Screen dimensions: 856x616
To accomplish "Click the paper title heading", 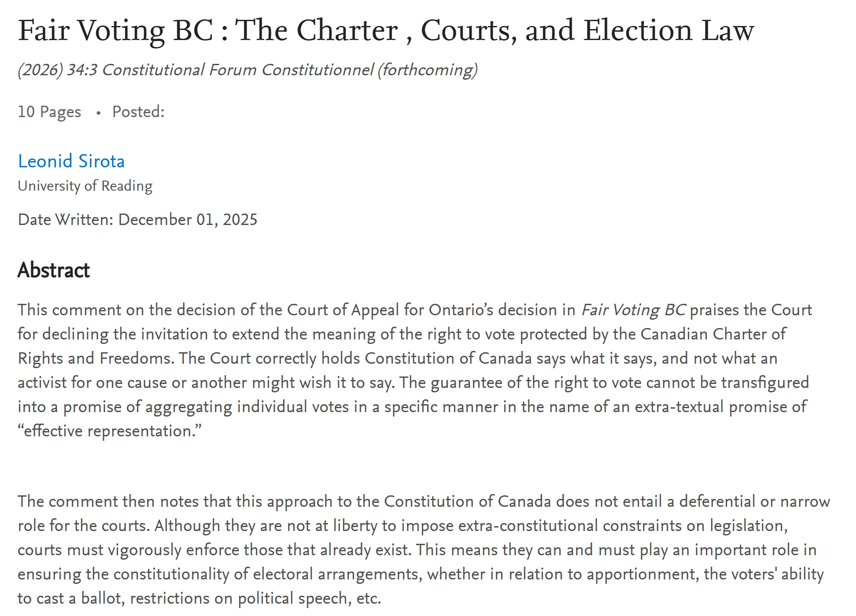I will 385,30.
